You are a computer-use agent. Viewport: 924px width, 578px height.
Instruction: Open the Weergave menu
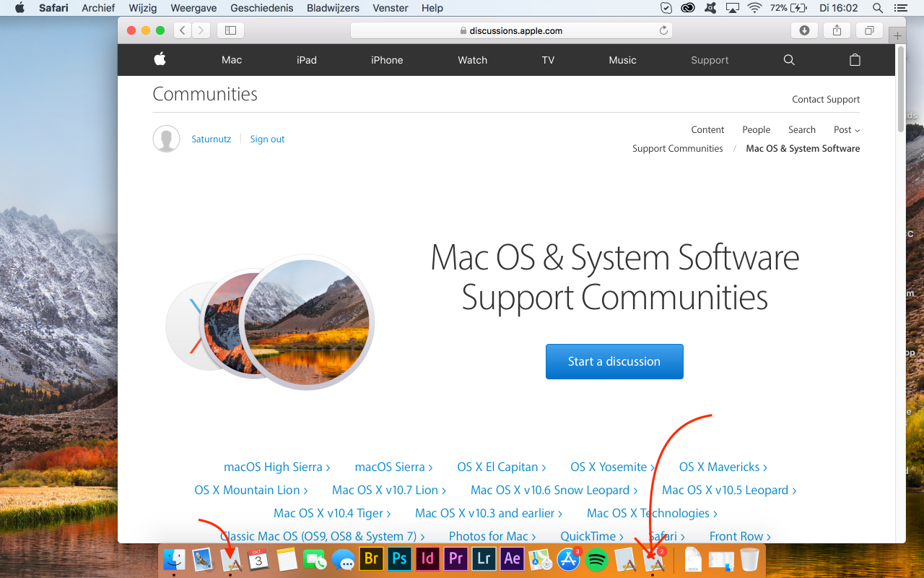(x=193, y=8)
